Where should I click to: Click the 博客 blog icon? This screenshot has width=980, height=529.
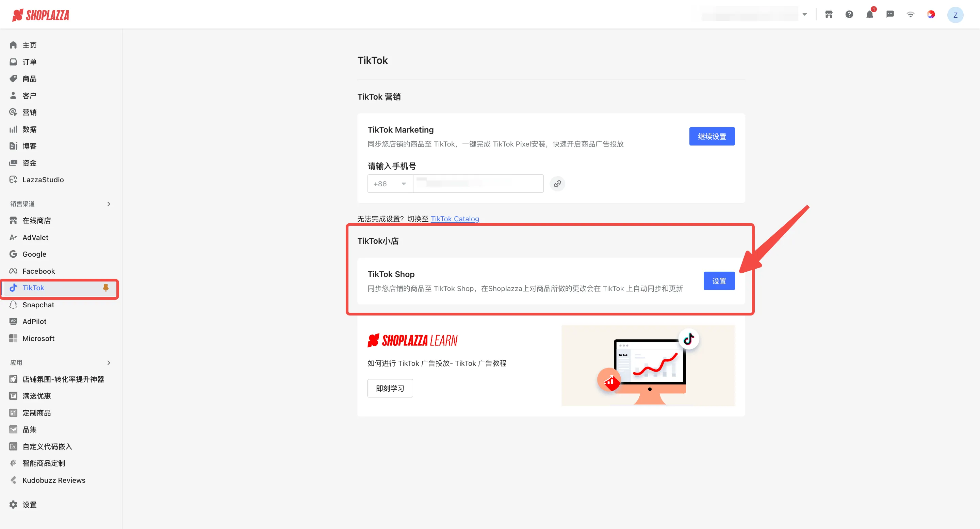[13, 146]
